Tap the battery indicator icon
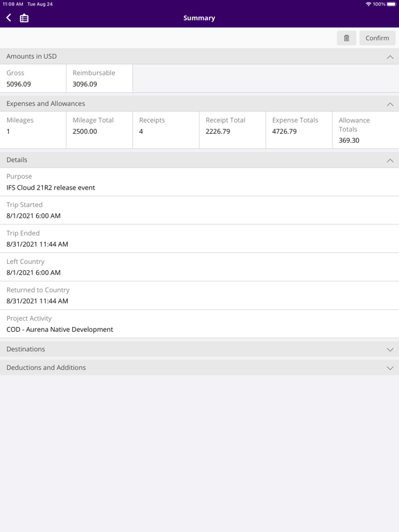399x532 pixels. tap(391, 4)
